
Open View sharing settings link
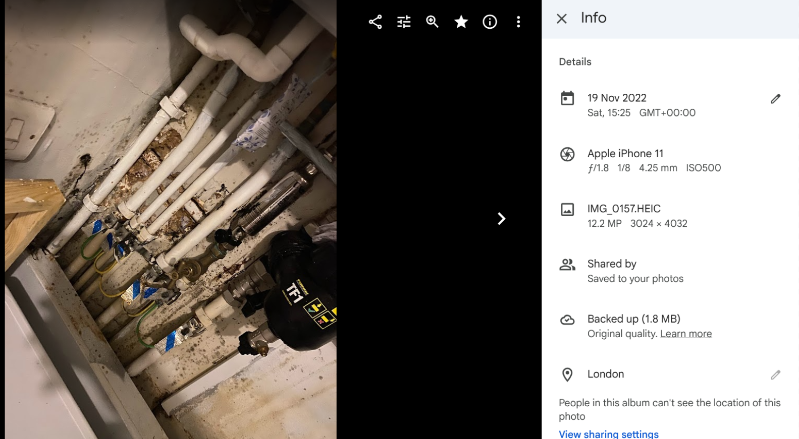pyautogui.click(x=608, y=434)
